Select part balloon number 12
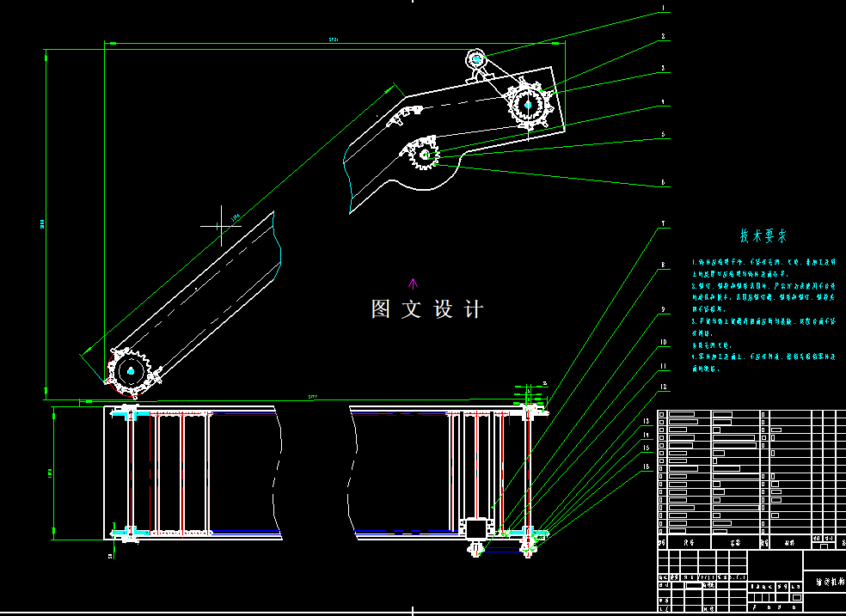846x616 pixels. pyautogui.click(x=663, y=387)
